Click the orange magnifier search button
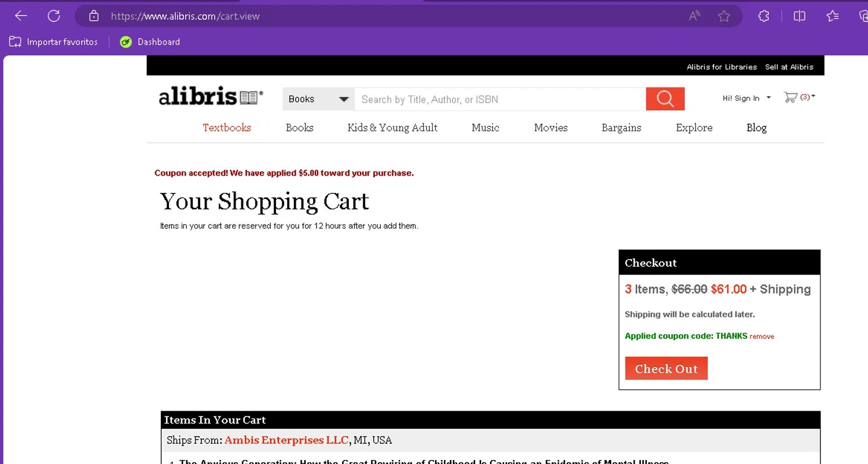Screen dimensions: 868x464 click(665, 99)
